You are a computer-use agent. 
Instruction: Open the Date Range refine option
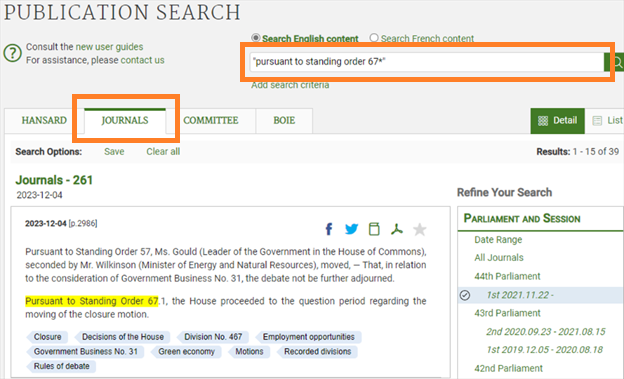(498, 240)
